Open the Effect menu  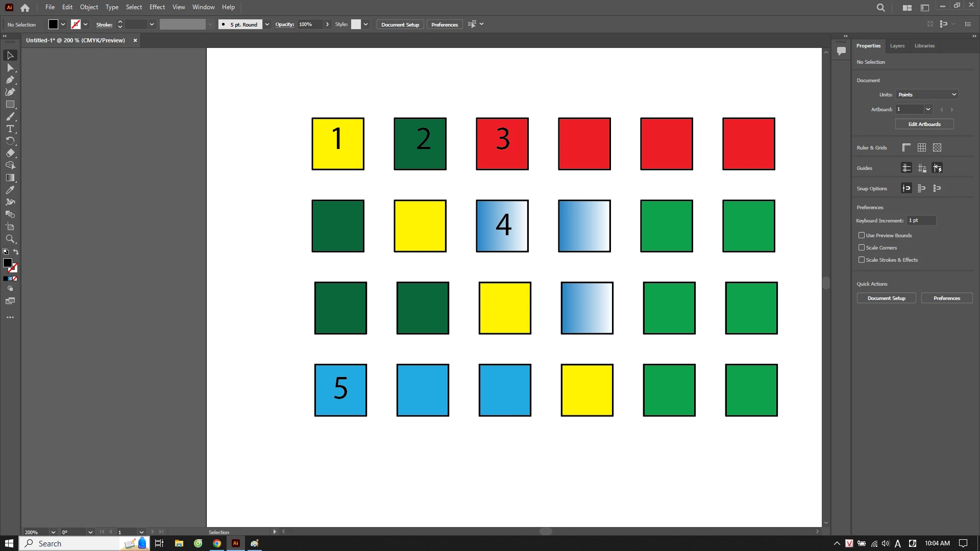[x=157, y=7]
